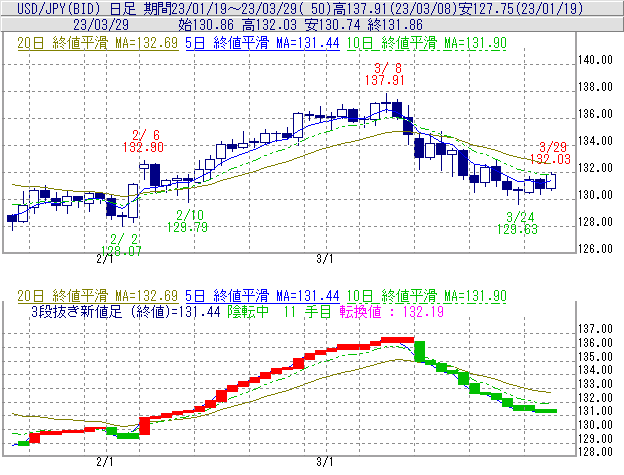Click the 3/29 132.03 high annotation
The image size is (624, 475).
click(x=551, y=153)
